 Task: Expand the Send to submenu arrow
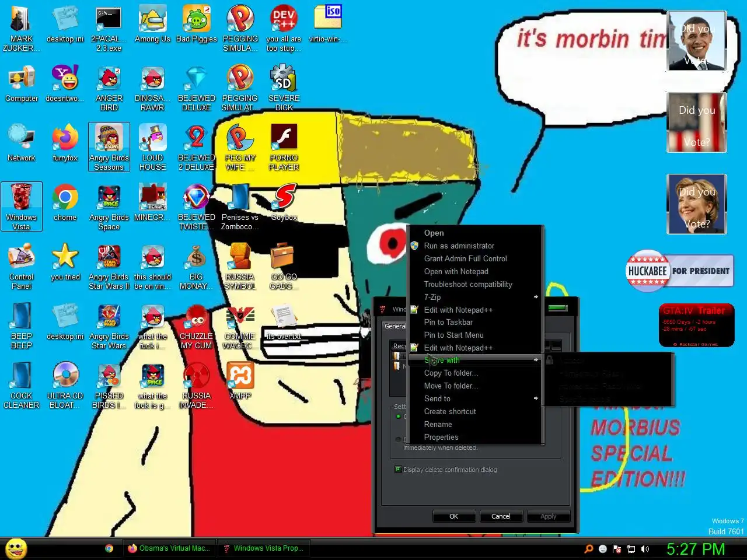[x=536, y=398]
